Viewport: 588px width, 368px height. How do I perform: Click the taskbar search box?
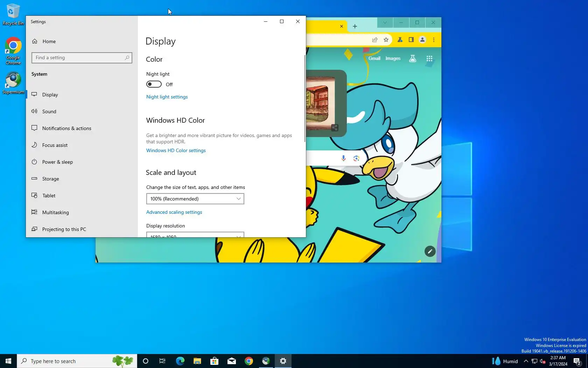(x=77, y=361)
